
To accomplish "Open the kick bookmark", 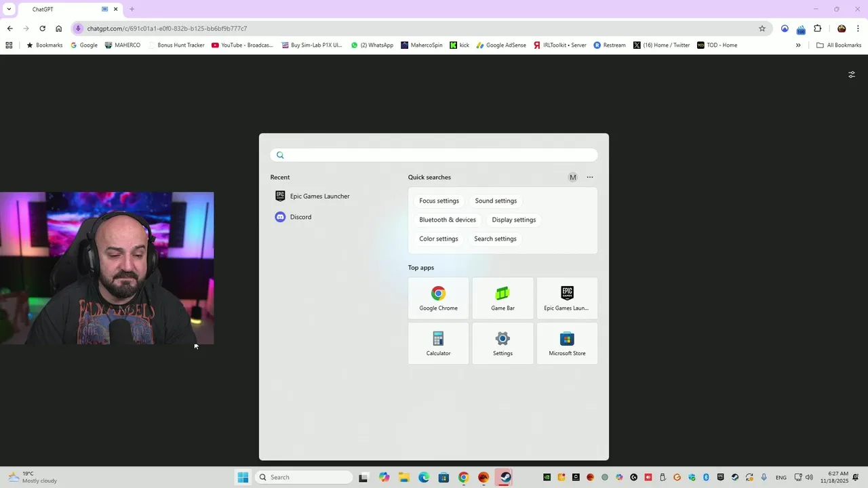I will point(459,45).
